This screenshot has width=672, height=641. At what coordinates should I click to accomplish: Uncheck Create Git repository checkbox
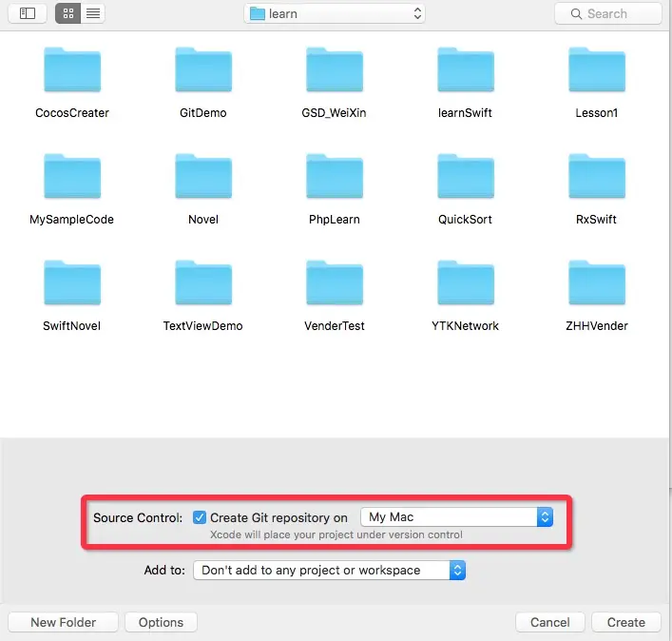(200, 517)
